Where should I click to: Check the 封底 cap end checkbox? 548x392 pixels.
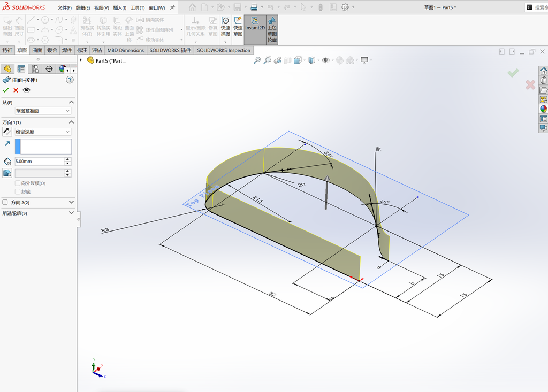(x=18, y=191)
